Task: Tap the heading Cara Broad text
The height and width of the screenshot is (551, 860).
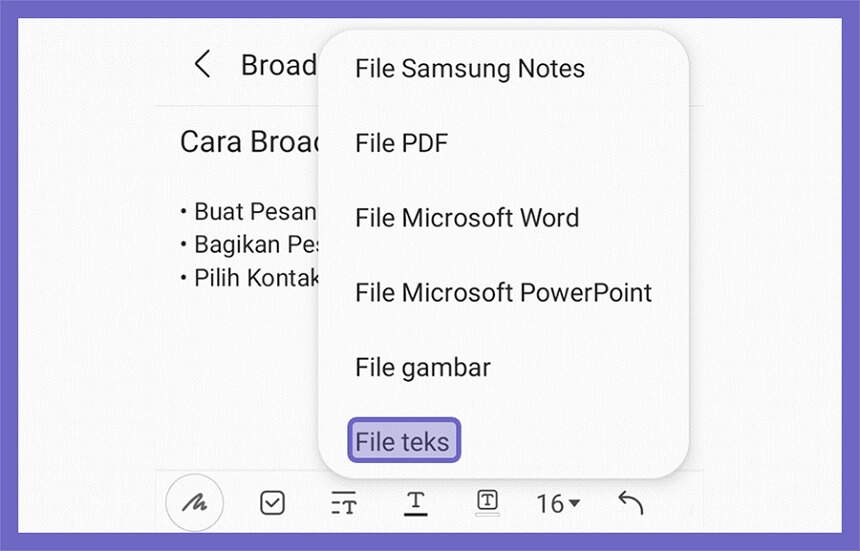Action: 250,141
